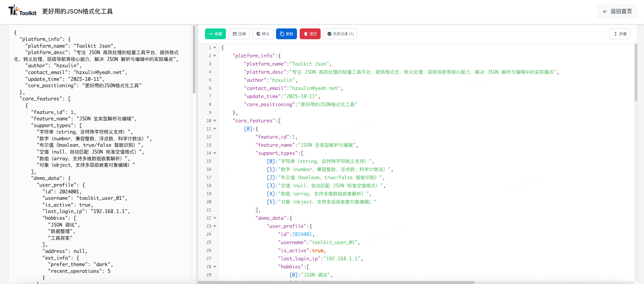Click the 隐藏 hide button
The height and width of the screenshot is (284, 644).
tap(215, 34)
